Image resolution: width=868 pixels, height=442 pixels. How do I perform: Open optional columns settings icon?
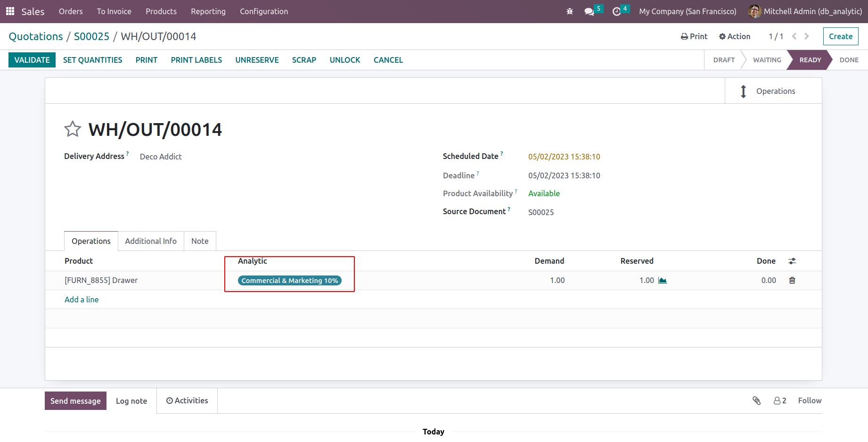click(x=792, y=261)
